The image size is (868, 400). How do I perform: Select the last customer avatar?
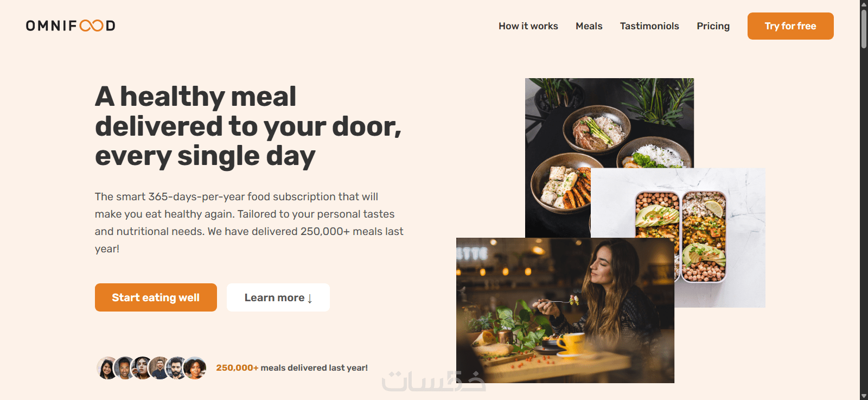pyautogui.click(x=195, y=368)
